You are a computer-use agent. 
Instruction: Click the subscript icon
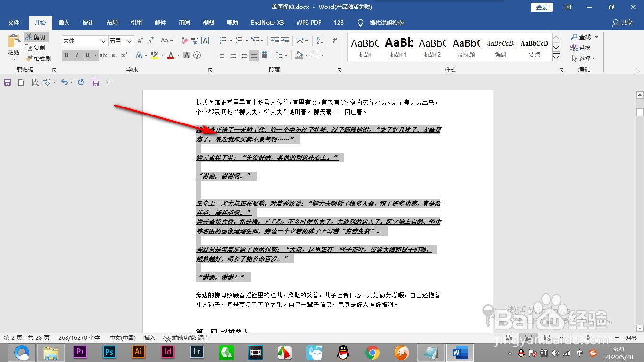(x=114, y=55)
